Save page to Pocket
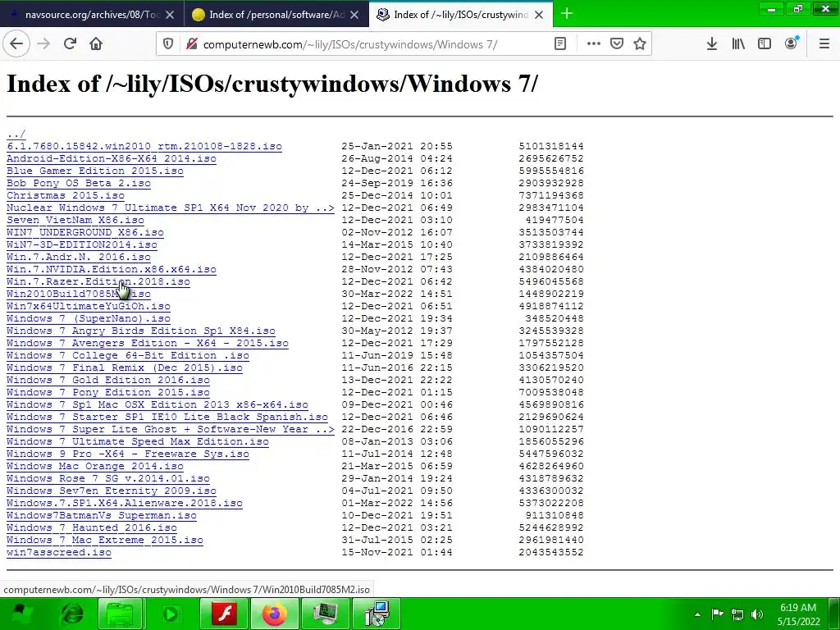840x630 pixels. coord(617,44)
